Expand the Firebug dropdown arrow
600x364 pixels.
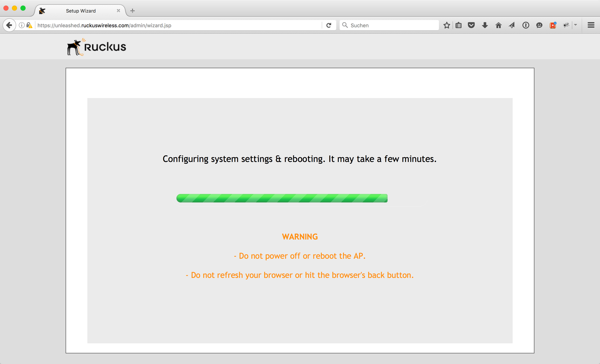(x=575, y=25)
